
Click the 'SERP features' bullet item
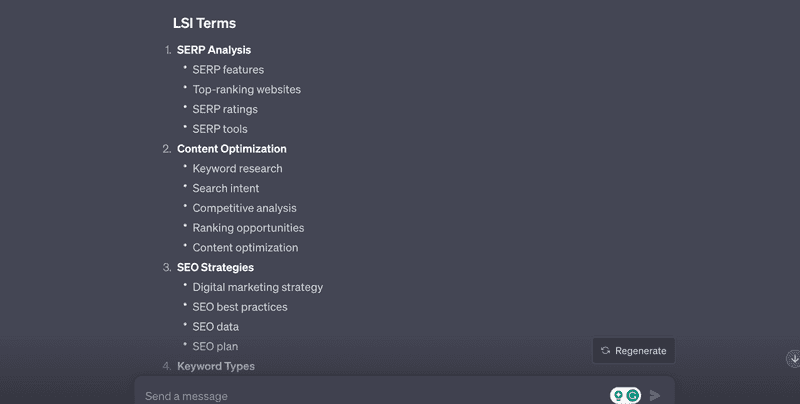(228, 70)
